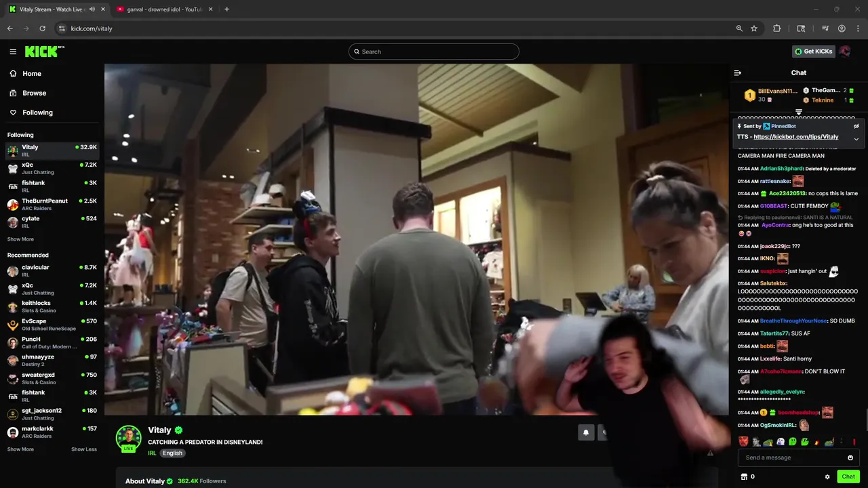868x488 pixels.
Task: Click Show Less under Recommended
Action: pyautogui.click(x=84, y=449)
